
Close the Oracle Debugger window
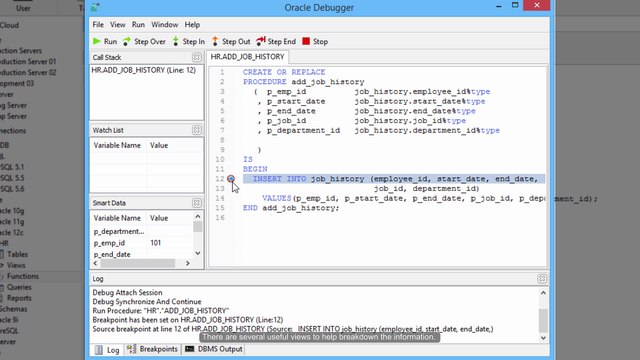coord(537,5)
